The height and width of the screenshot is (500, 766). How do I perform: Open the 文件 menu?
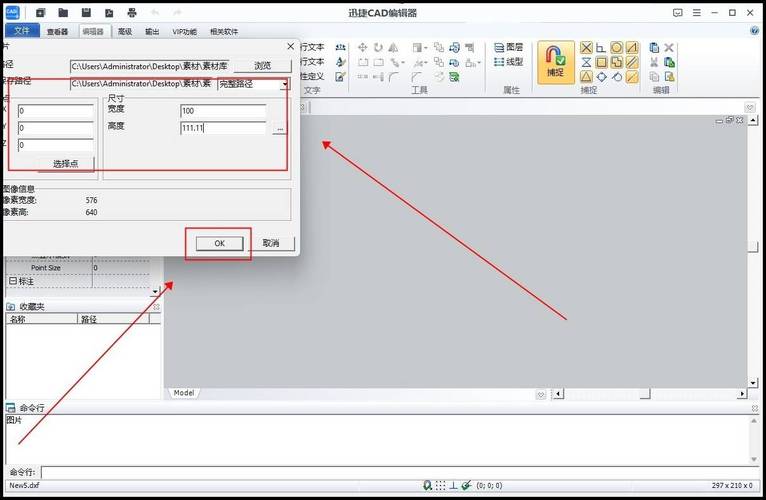[x=22, y=31]
